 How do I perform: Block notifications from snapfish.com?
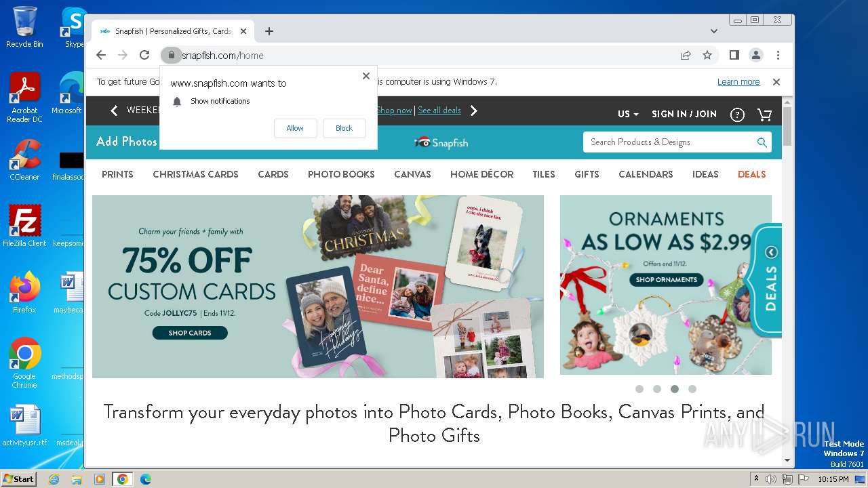(x=344, y=128)
